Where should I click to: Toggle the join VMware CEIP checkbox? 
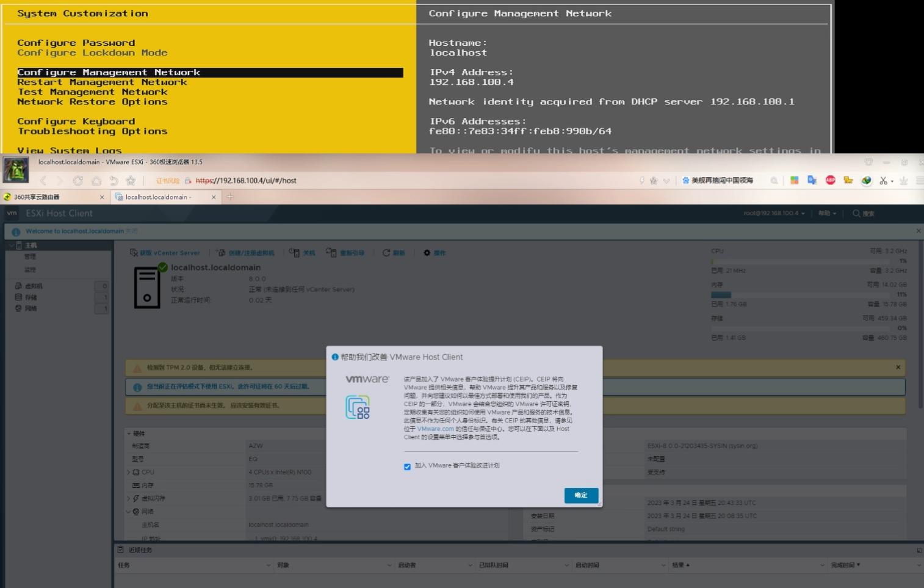407,466
